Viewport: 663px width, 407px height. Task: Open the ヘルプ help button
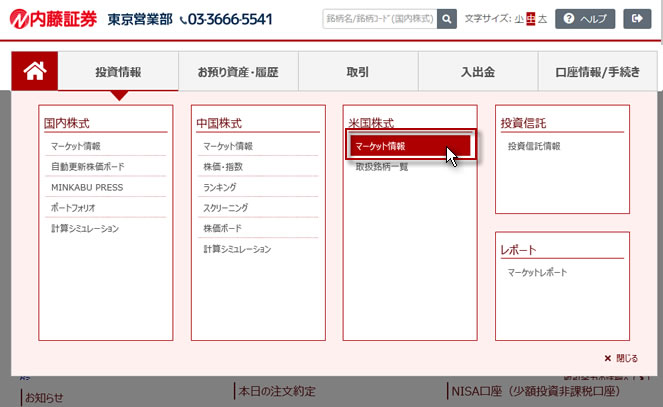click(585, 19)
